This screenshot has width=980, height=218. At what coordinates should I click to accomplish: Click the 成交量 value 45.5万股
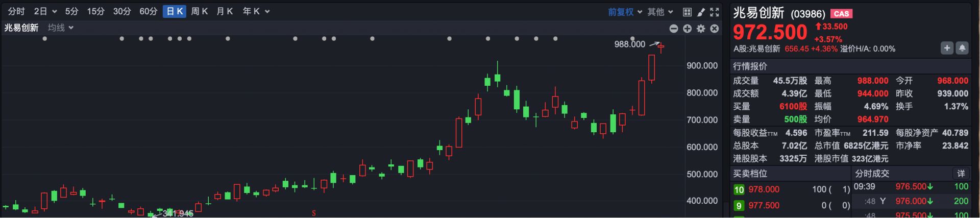(x=790, y=81)
